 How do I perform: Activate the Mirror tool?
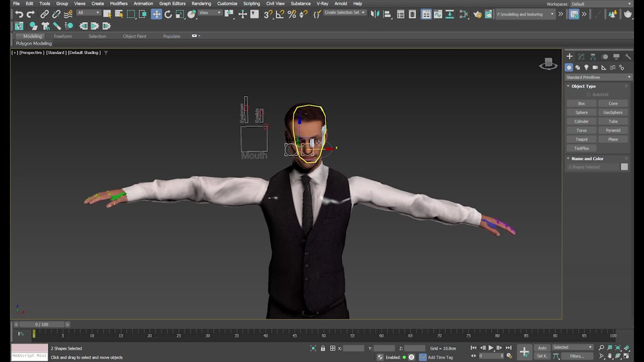pos(375,14)
